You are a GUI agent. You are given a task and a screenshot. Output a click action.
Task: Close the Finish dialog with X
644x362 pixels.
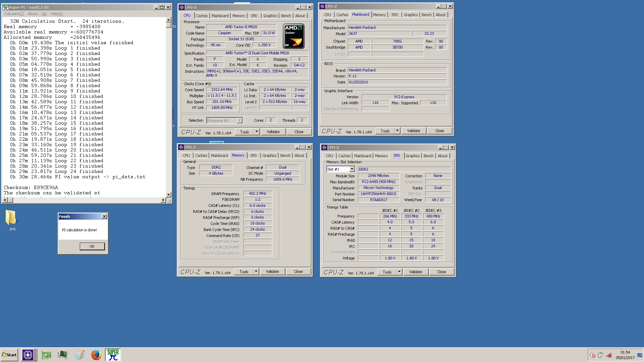(x=104, y=217)
